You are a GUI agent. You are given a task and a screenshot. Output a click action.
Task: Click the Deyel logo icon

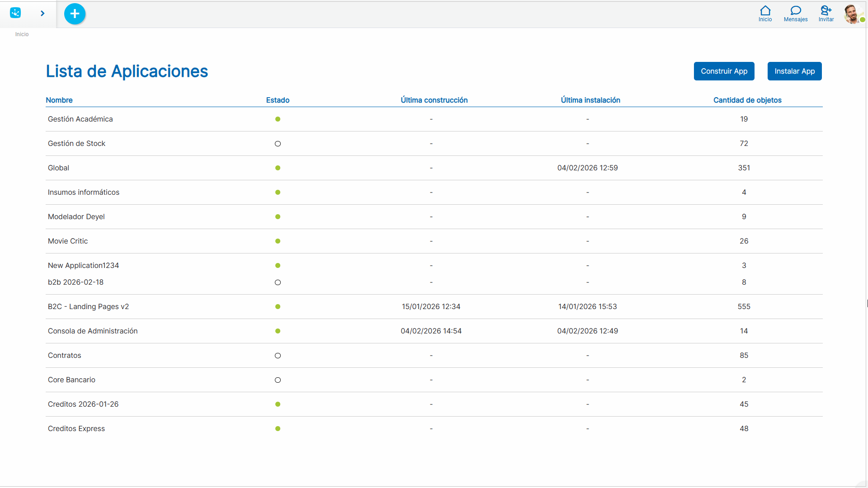pyautogui.click(x=15, y=13)
